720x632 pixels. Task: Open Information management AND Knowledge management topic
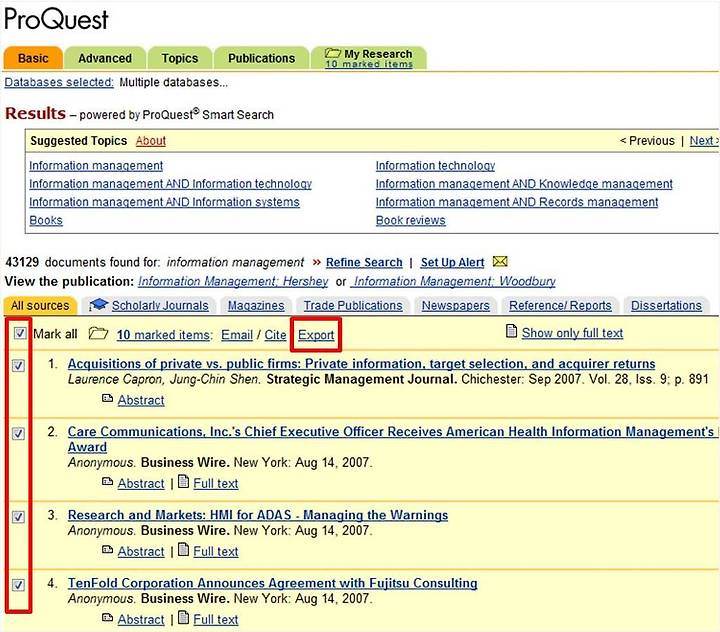524,184
